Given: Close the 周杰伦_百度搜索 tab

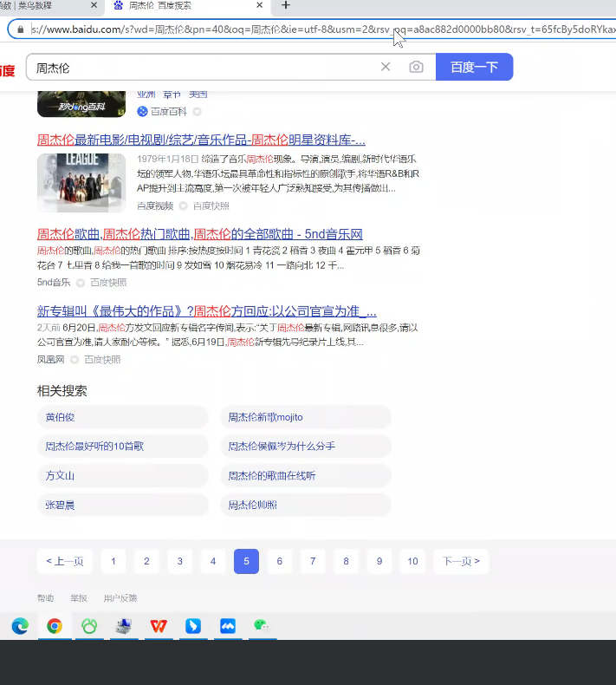Looking at the screenshot, I should click(259, 5).
